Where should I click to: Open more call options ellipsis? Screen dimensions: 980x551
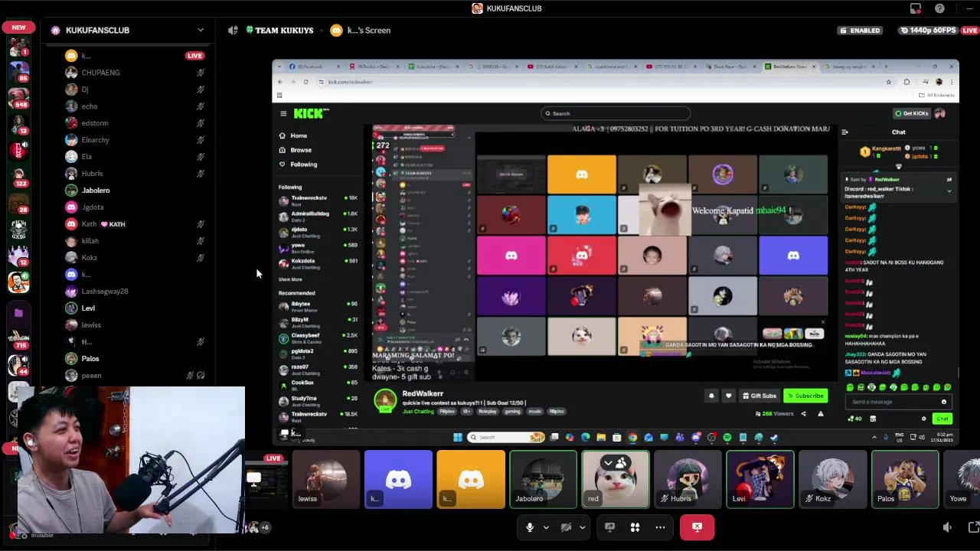click(x=660, y=527)
